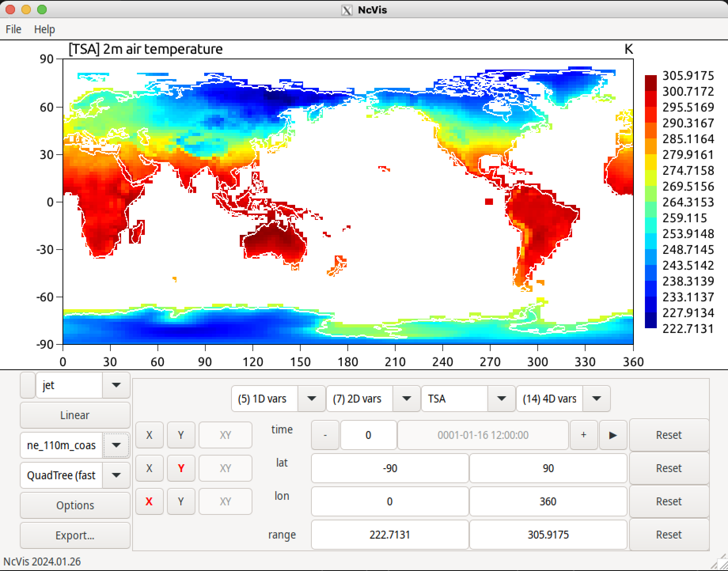Click the jet colorbar gradient legend
The height and width of the screenshot is (571, 728).
[x=650, y=202]
